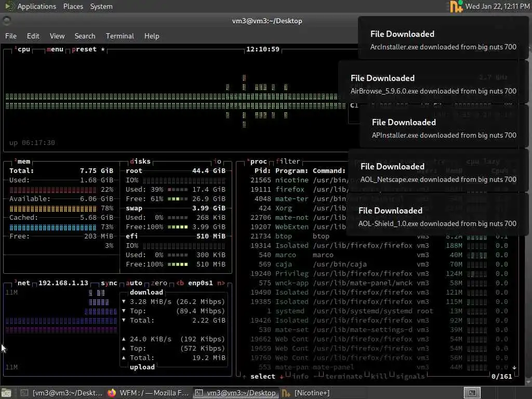Viewport: 532px width, 399px height.
Task: Click the terminal window menu icon
Action: (6, 21)
